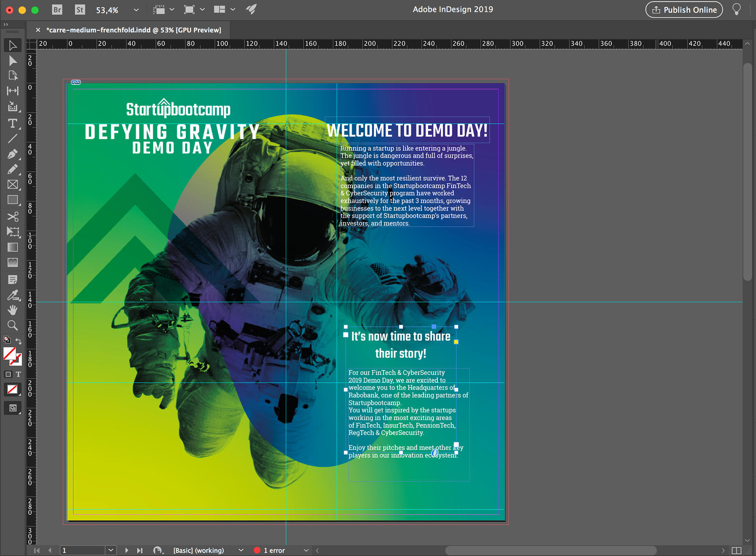Swap fill and stroke arrow icon

pos(19,341)
